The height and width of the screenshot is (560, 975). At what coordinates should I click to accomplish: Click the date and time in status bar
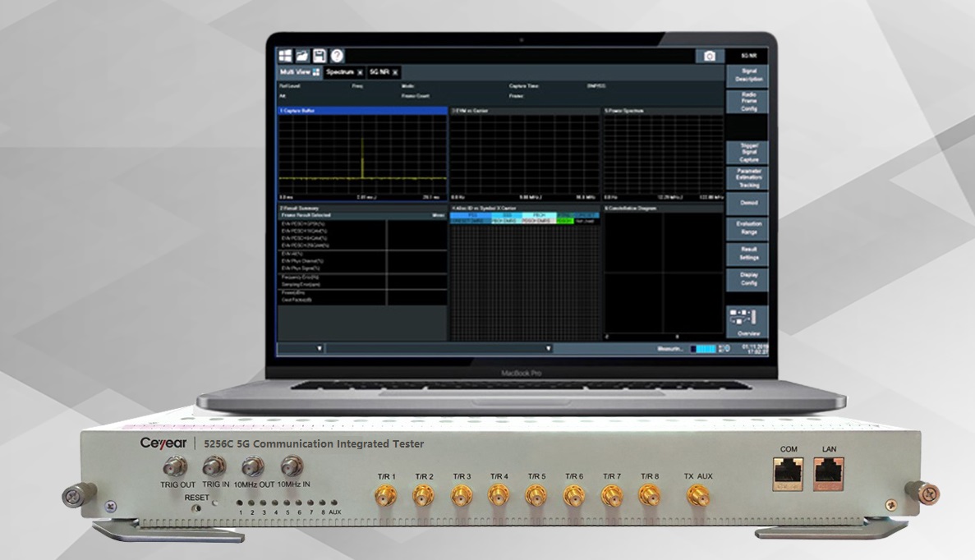pyautogui.click(x=756, y=349)
